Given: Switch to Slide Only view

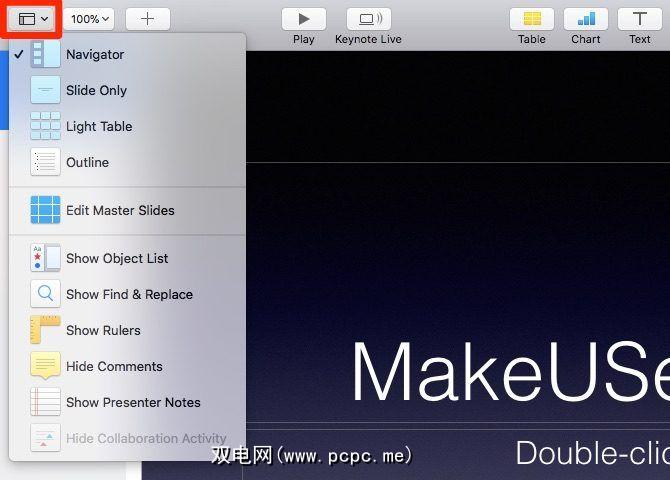Looking at the screenshot, I should [96, 90].
